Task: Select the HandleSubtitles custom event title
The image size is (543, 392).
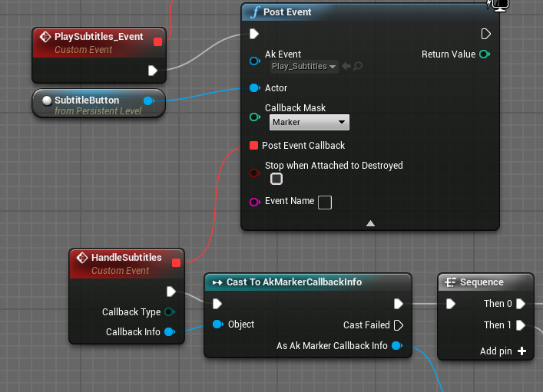Action: [x=126, y=258]
